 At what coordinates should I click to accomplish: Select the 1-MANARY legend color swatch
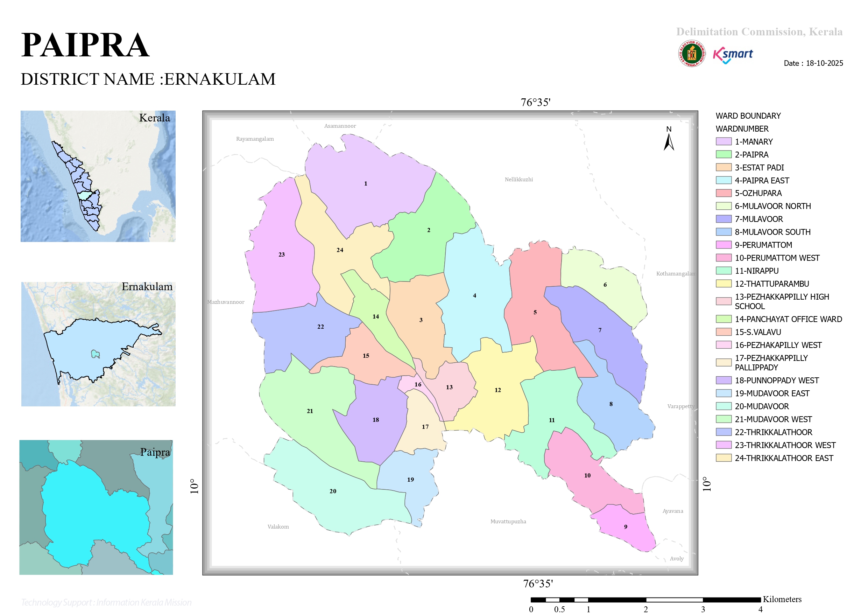point(724,141)
